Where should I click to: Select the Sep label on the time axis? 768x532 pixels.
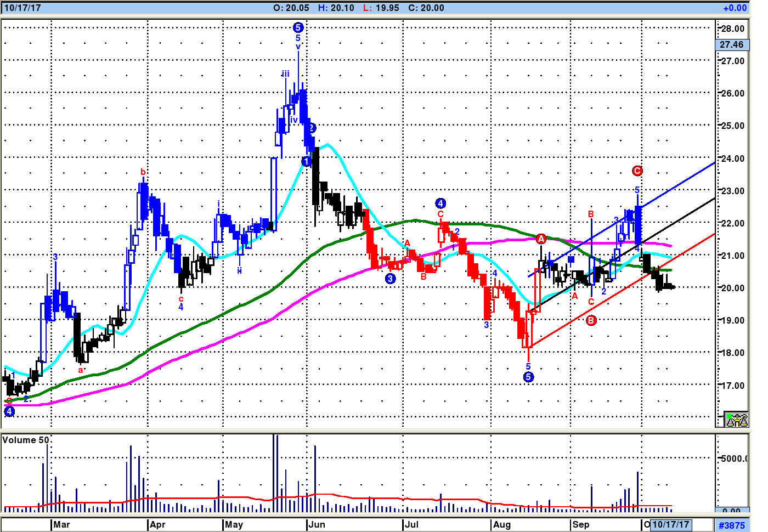581,525
